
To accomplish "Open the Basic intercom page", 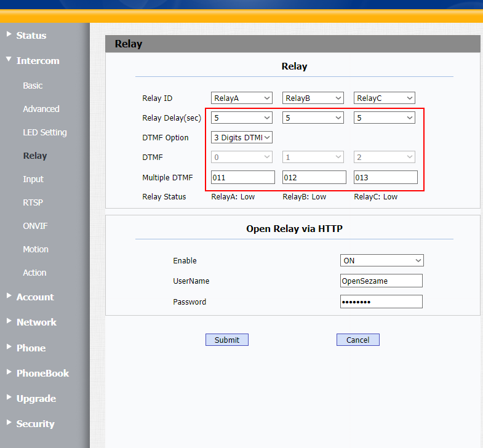I will [33, 86].
